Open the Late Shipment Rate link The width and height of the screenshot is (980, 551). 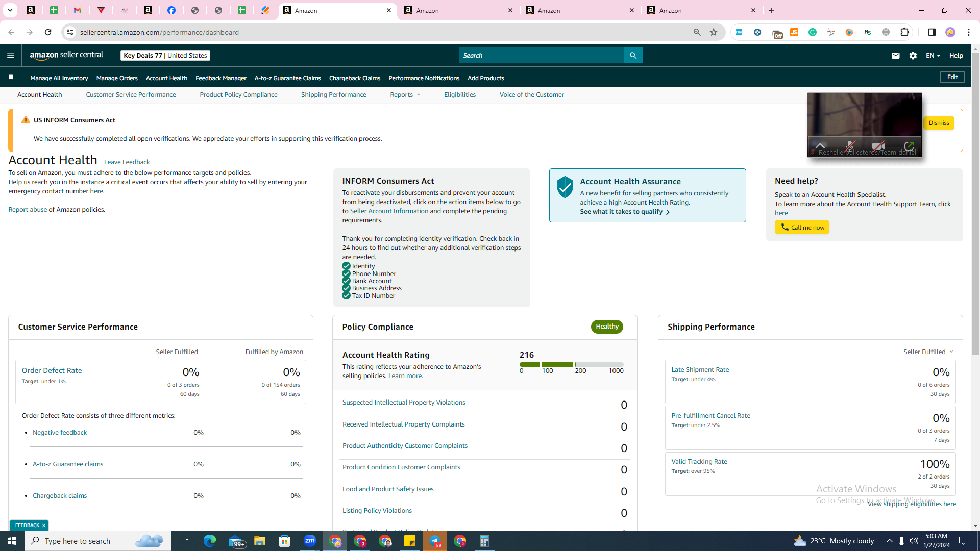[x=700, y=370]
